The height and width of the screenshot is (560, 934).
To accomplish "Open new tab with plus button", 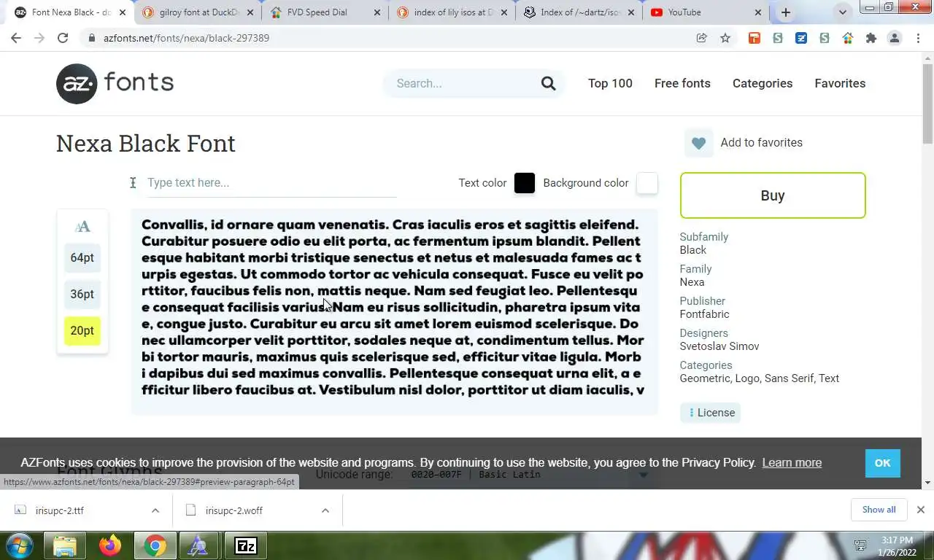I will pyautogui.click(x=786, y=12).
